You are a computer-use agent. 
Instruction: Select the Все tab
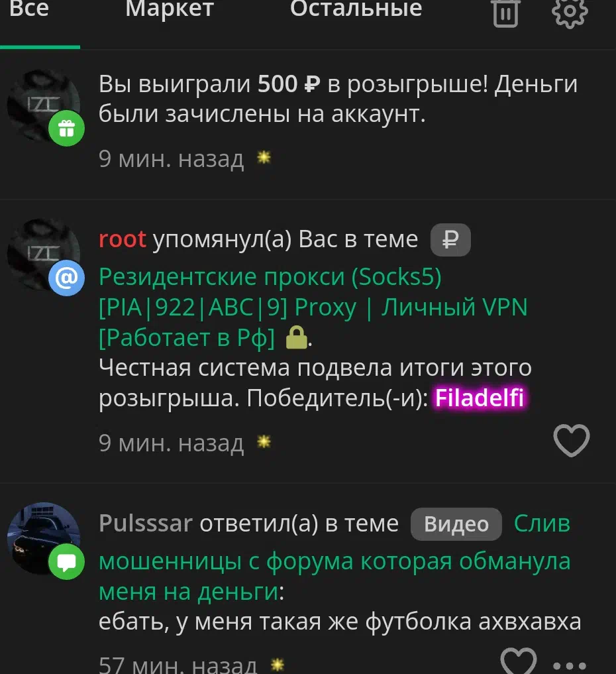point(29,9)
